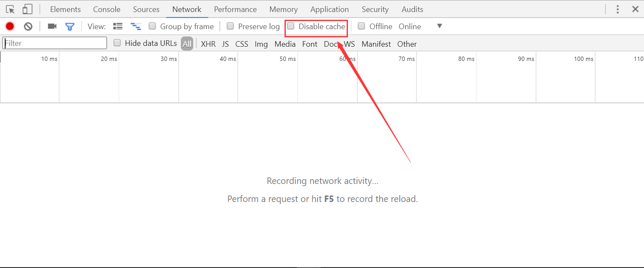Select the All filter button
Viewport: 644px width, 268px height.
[187, 44]
